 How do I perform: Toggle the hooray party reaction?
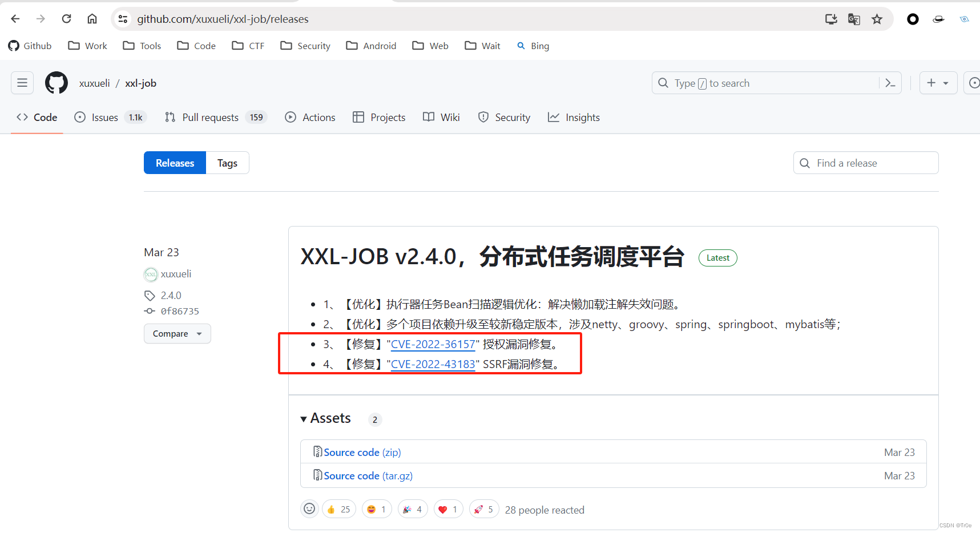coord(413,509)
